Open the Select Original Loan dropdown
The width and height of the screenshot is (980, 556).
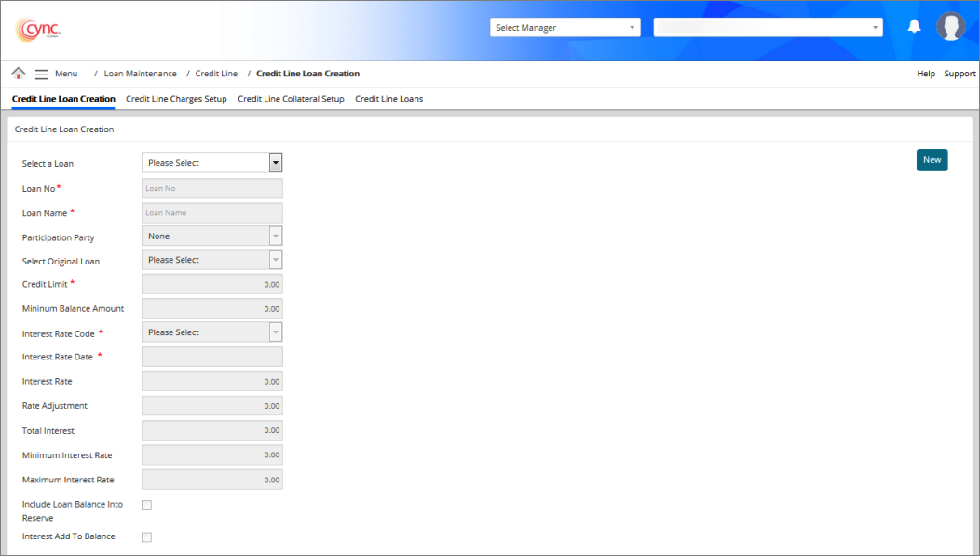tap(211, 260)
